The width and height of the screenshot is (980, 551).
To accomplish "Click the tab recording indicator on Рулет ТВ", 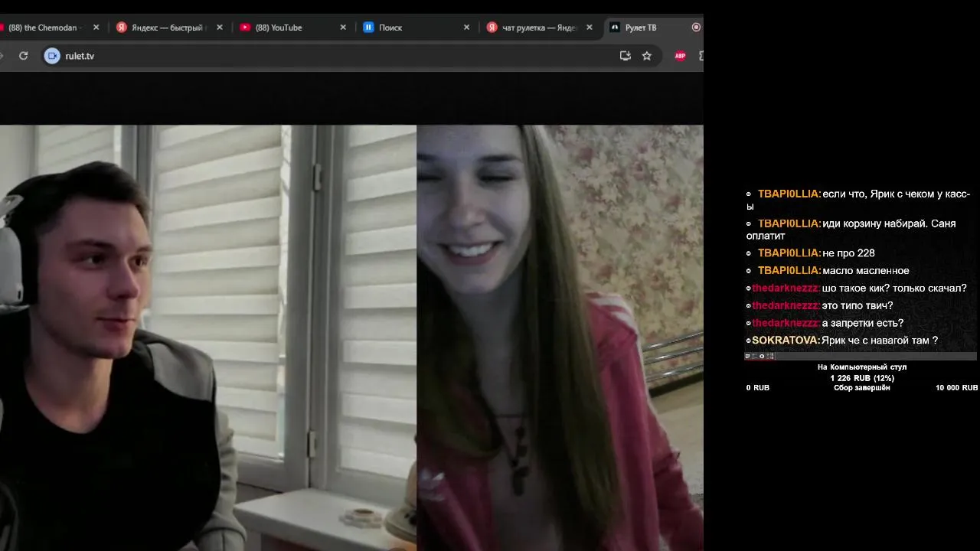I will [696, 28].
